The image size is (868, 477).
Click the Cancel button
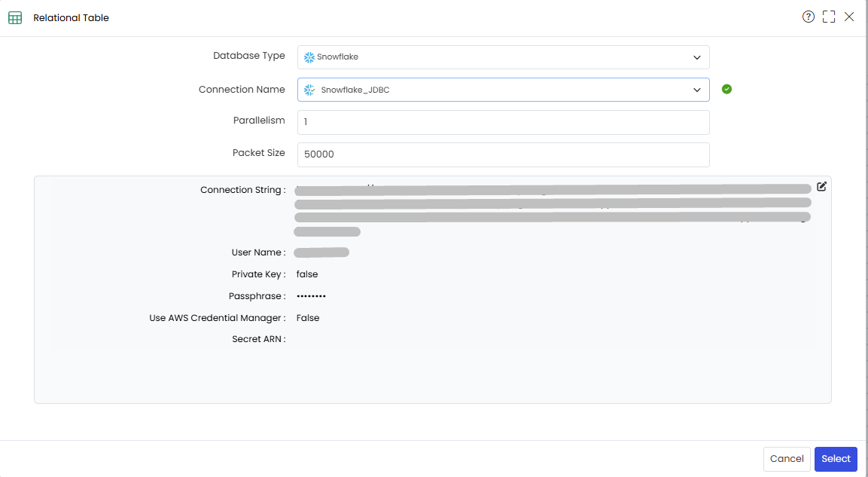pyautogui.click(x=787, y=459)
